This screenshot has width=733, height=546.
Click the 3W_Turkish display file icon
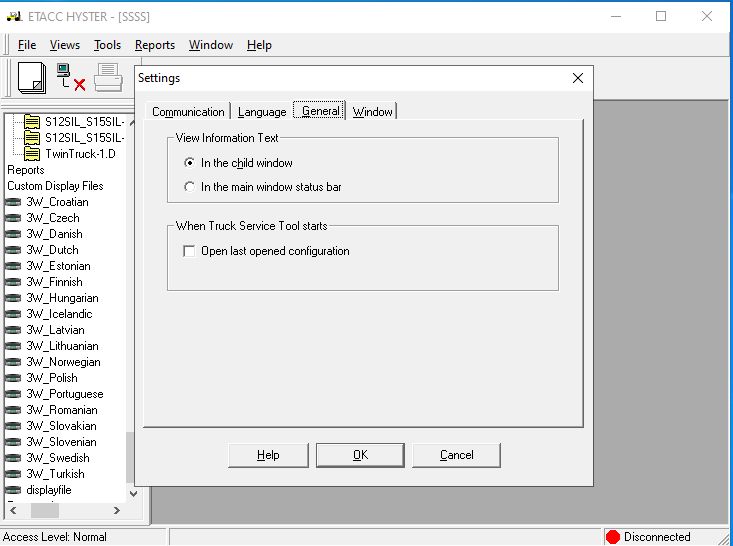13,474
